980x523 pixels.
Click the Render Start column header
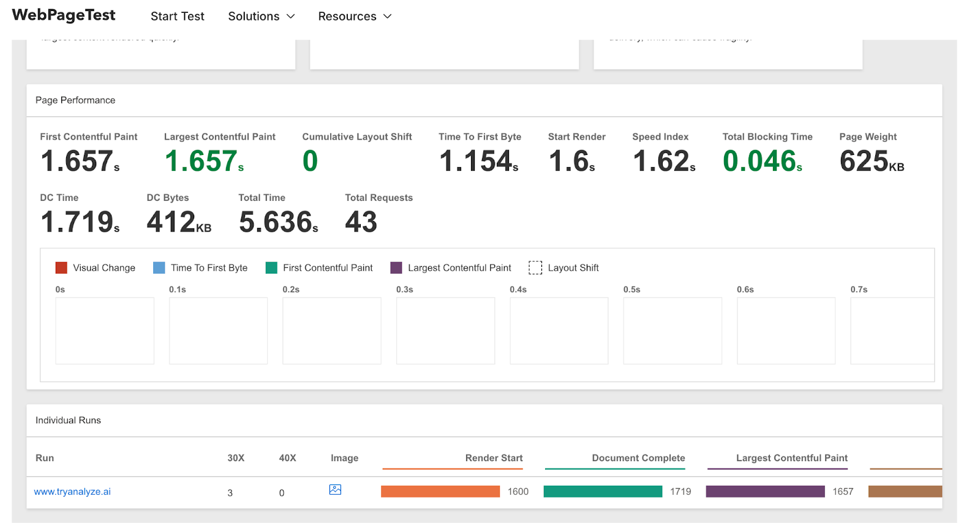pos(494,458)
